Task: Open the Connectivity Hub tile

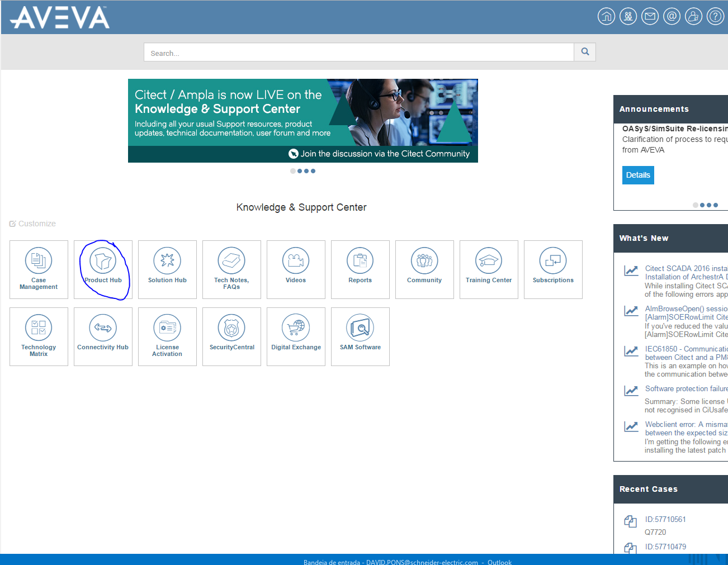Action: point(103,336)
